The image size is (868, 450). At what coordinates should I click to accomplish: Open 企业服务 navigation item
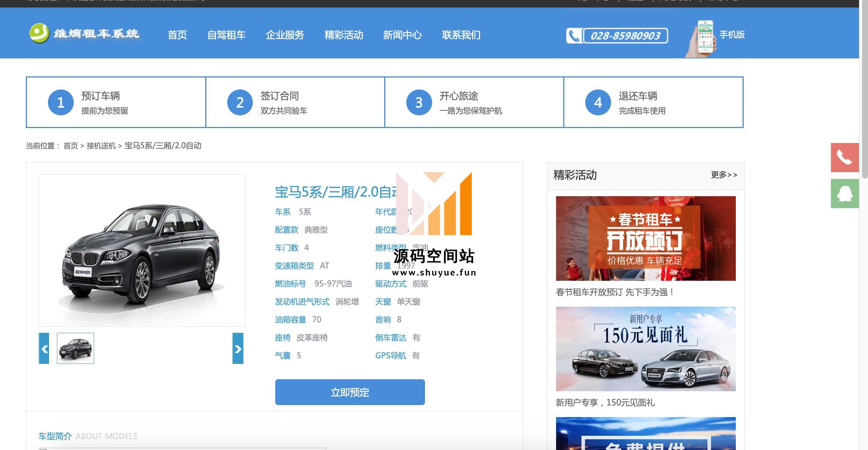click(x=285, y=35)
